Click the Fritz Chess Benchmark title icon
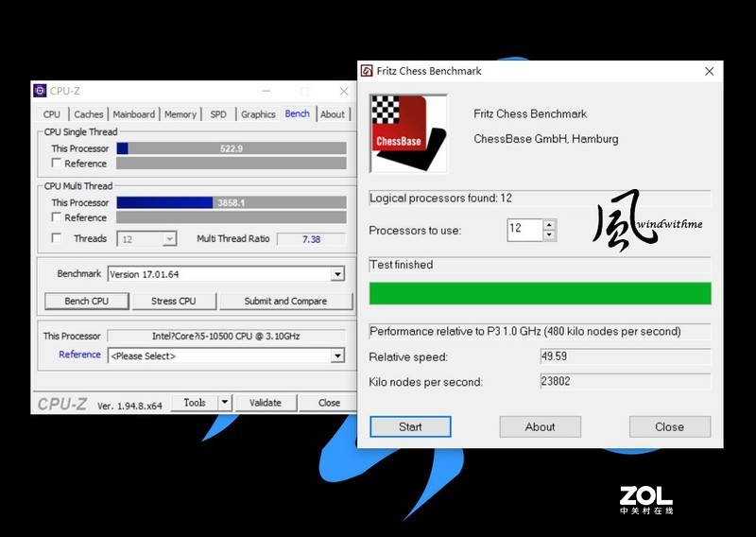Screen dimensions: 756x537 click(367, 71)
